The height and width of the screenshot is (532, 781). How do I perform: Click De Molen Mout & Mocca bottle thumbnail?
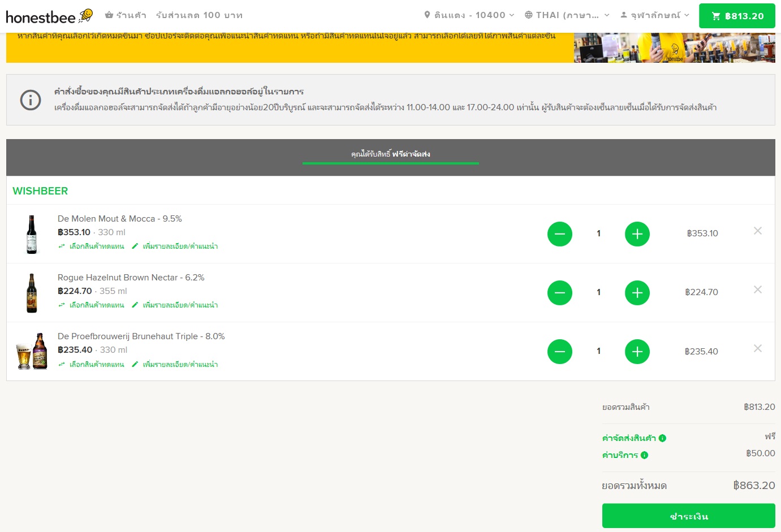(32, 234)
